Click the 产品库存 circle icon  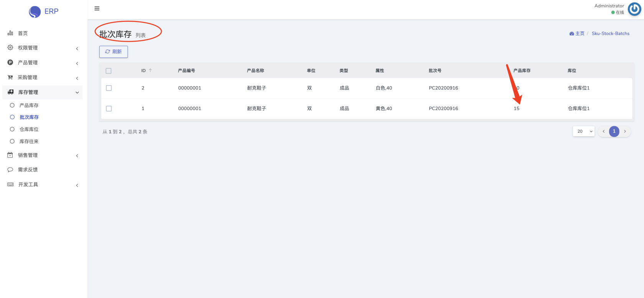pyautogui.click(x=12, y=105)
